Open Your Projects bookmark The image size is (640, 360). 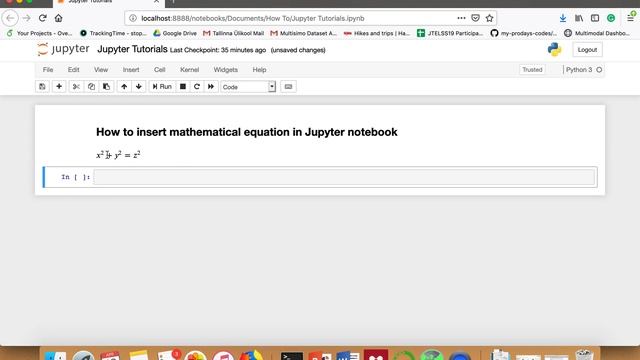click(40, 33)
